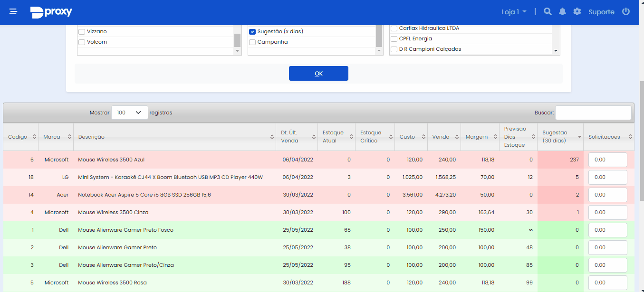Check the CPFL Energia checkbox
This screenshot has width=644, height=292.
(394, 39)
